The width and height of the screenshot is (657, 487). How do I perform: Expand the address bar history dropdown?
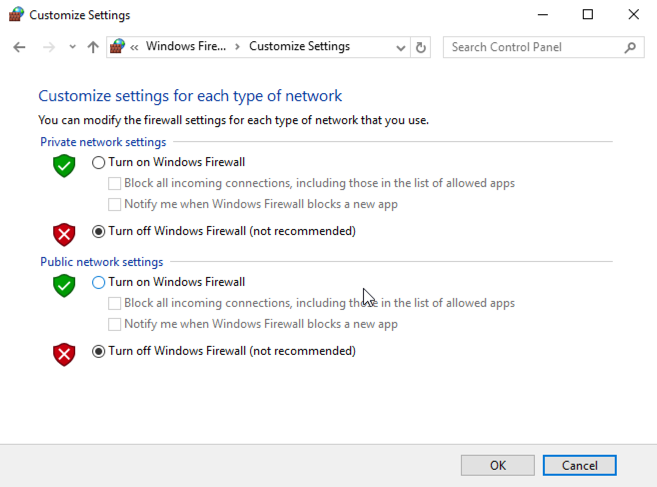tap(400, 47)
